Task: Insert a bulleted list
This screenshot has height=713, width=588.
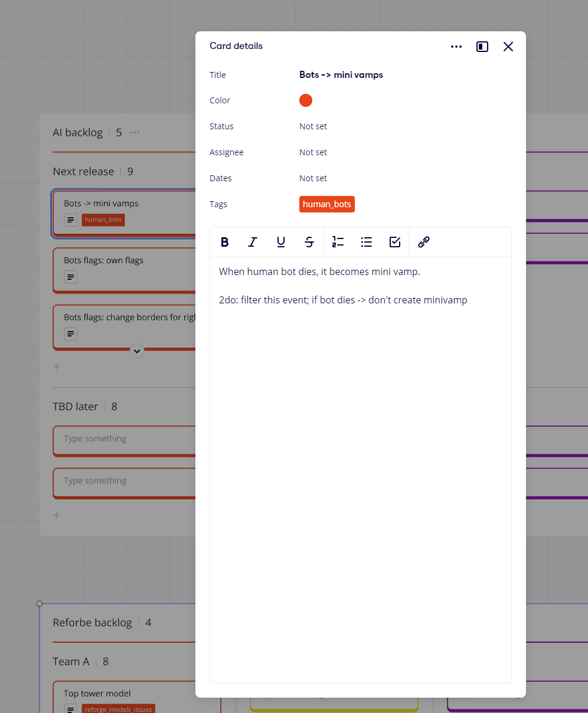Action: (367, 242)
